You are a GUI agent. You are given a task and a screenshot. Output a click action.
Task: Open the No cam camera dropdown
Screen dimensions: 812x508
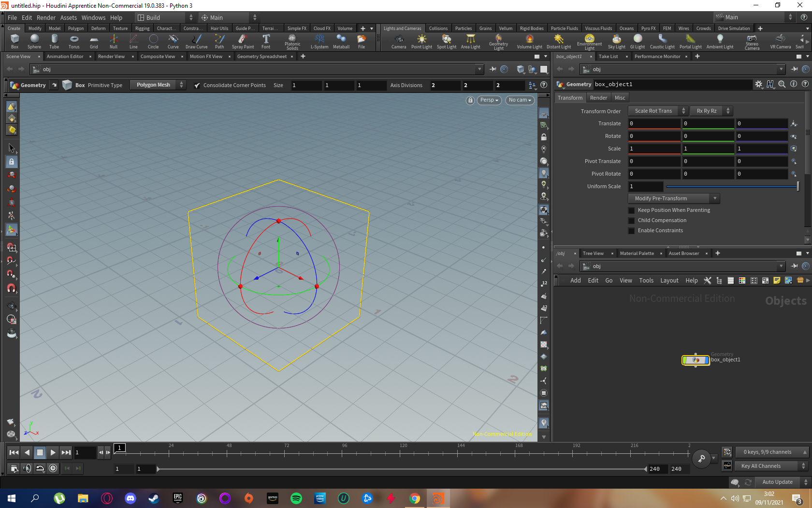point(520,100)
